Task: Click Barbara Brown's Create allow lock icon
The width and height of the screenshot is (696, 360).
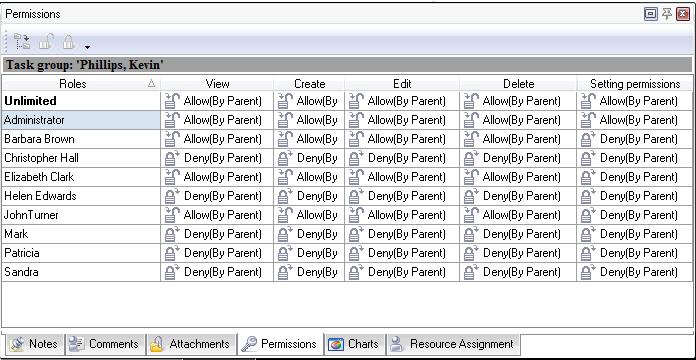Action: point(285,139)
